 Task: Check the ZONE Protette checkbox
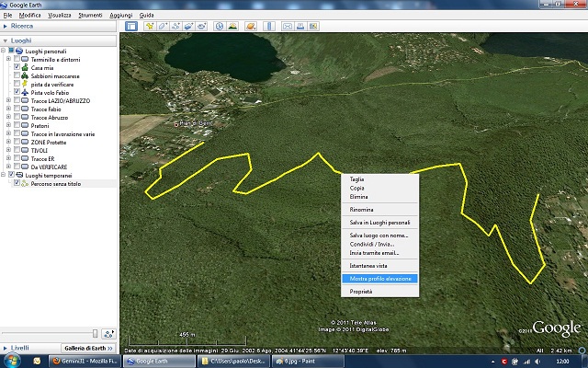click(17, 142)
